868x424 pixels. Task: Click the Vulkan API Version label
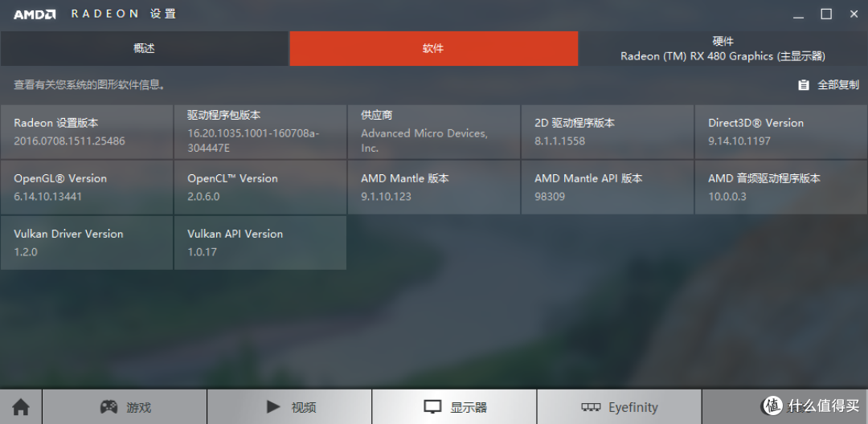(235, 234)
